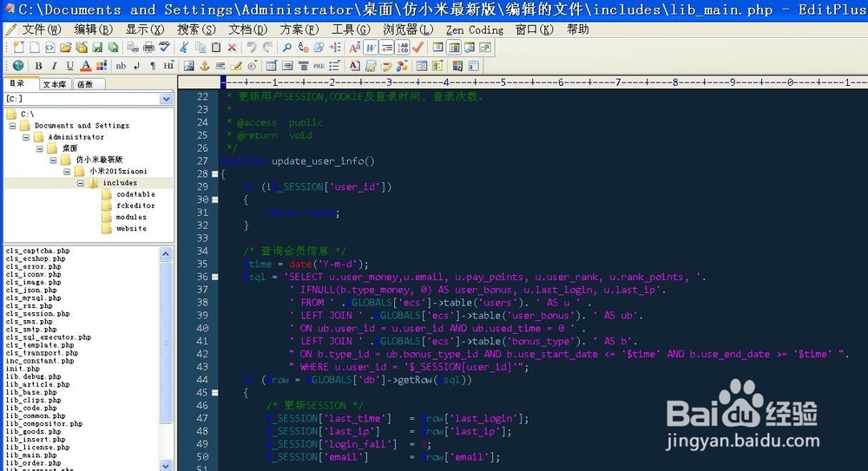This screenshot has width=868, height=471.
Task: Run the ABC spell check icon
Action: [164, 48]
